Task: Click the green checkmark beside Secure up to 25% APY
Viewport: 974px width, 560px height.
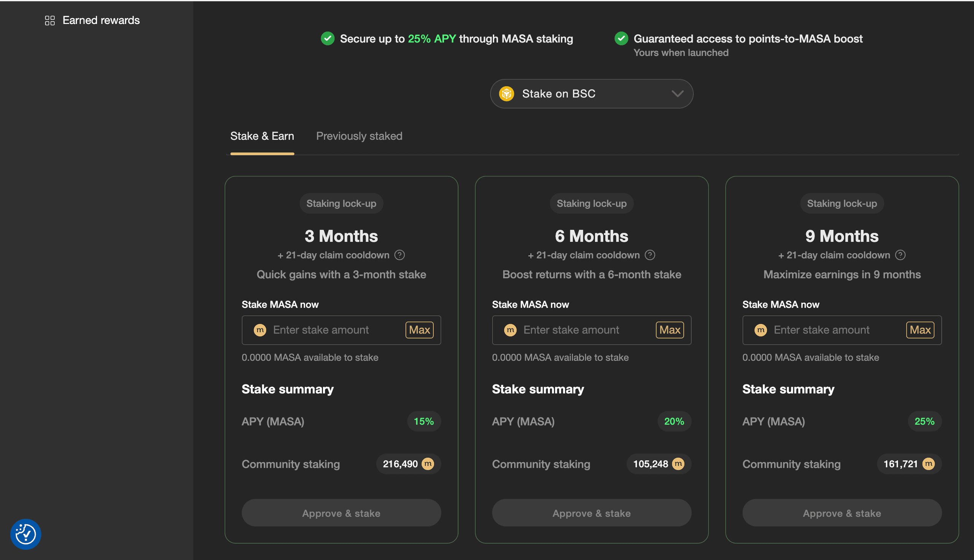Action: click(328, 38)
